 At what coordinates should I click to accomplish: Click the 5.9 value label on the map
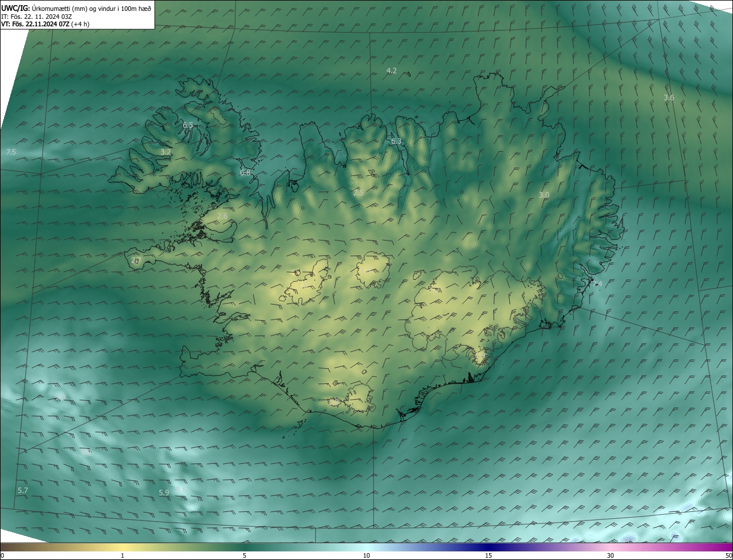click(x=164, y=492)
